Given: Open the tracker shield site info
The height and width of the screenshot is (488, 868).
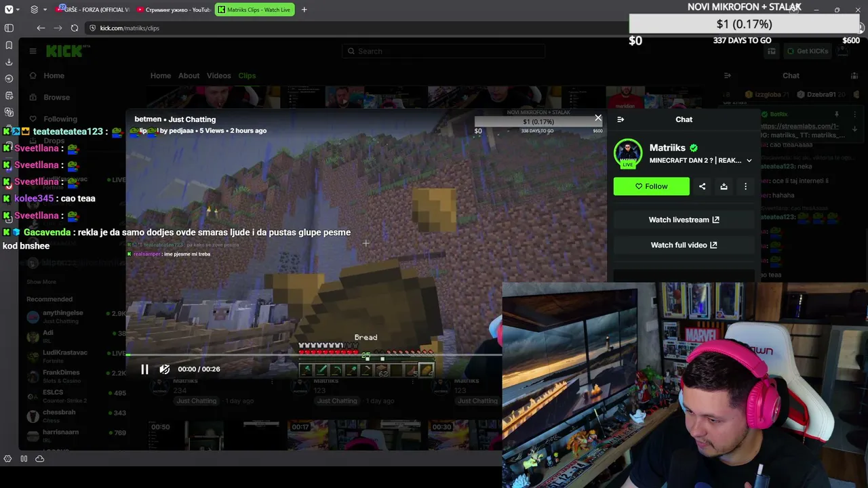Looking at the screenshot, I should tap(92, 28).
